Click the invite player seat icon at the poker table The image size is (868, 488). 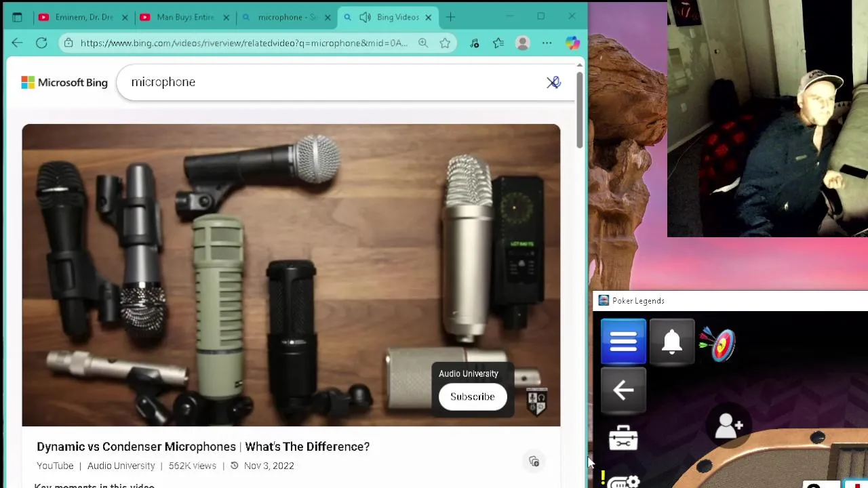[x=730, y=426]
